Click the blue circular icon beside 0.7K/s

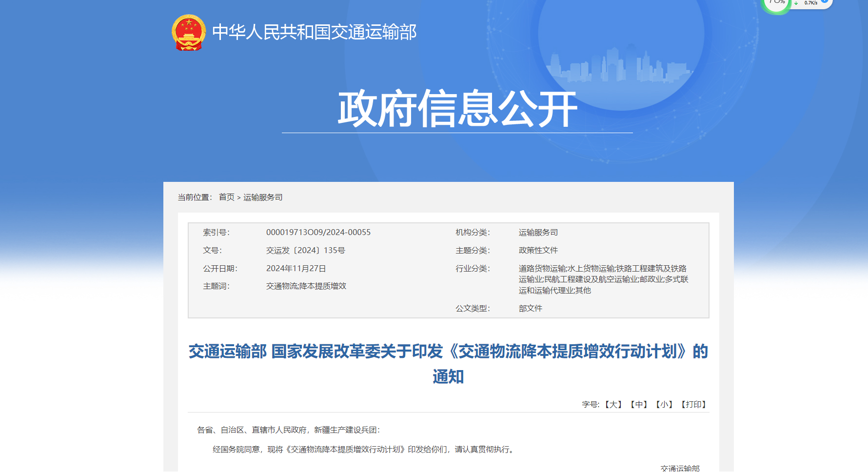(825, 2)
